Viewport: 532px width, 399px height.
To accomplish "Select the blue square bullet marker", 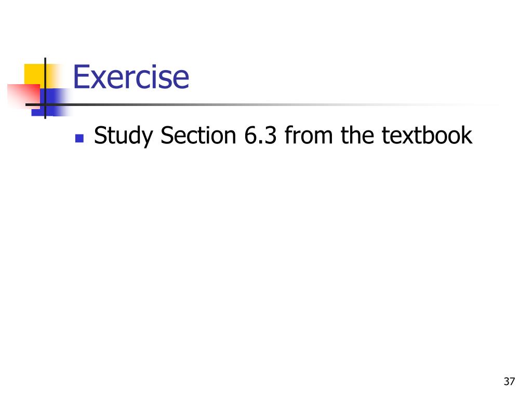I will coord(79,138).
